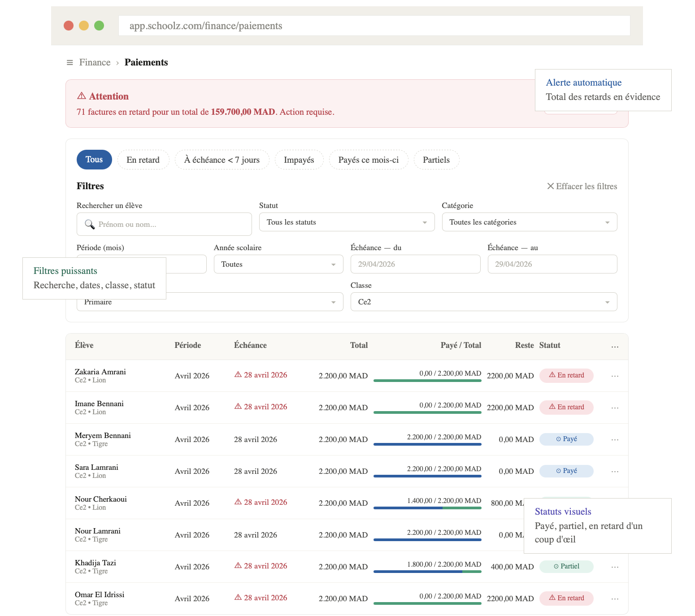Click Nour Cherkaoui's payment progress bar

(427, 508)
